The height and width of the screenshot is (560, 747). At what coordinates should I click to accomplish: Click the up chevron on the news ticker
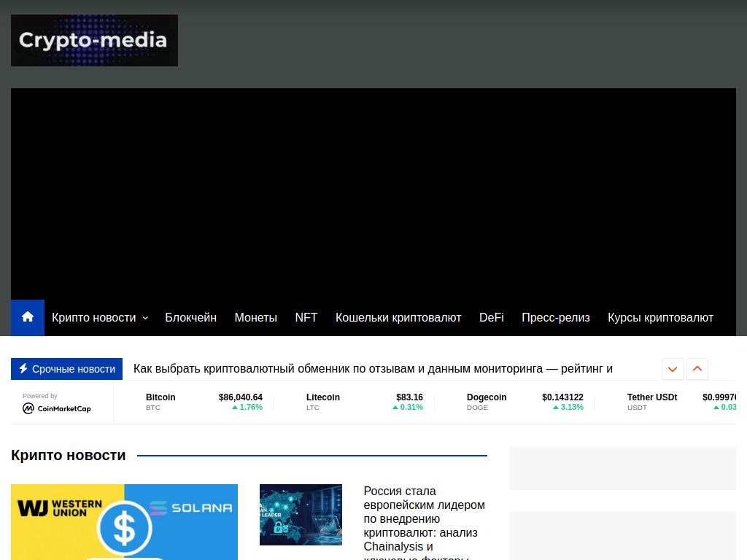(697, 369)
